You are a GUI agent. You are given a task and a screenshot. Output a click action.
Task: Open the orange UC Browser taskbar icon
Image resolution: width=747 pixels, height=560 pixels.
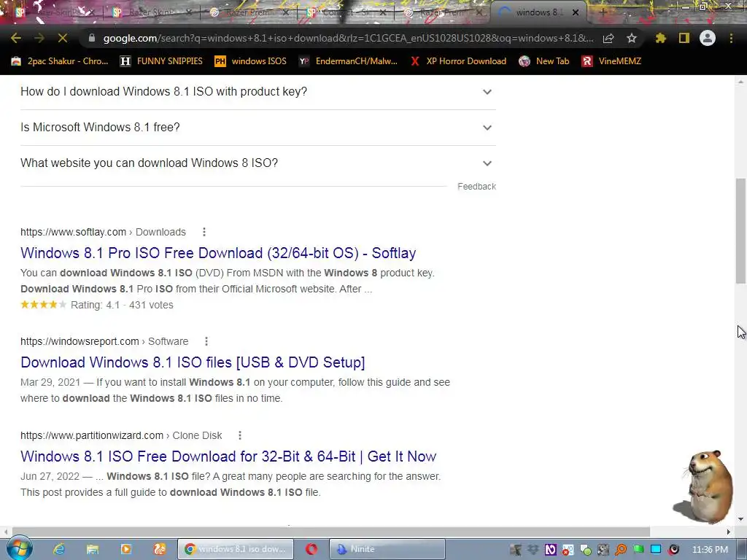[160, 549]
